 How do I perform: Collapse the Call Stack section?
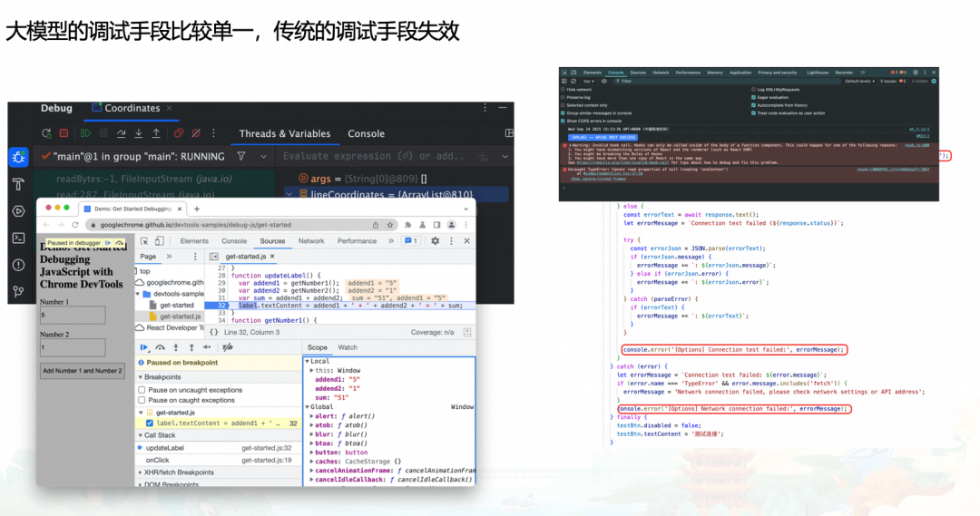(x=141, y=435)
